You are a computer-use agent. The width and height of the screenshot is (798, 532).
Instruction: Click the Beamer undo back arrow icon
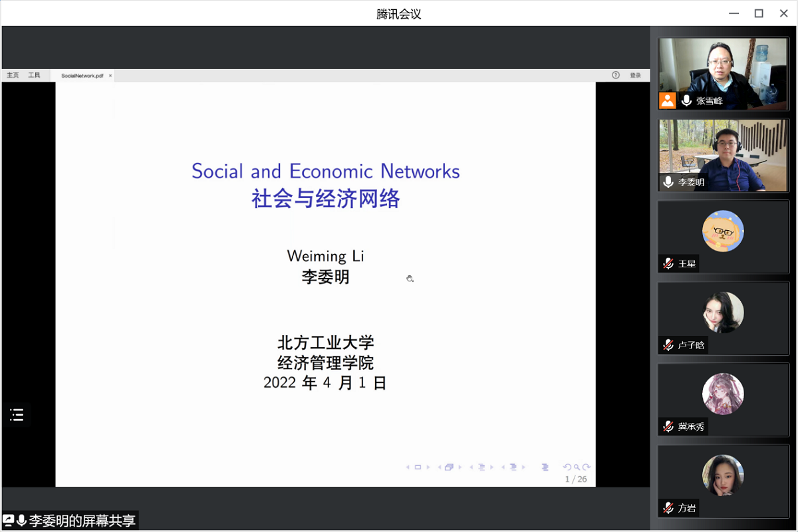pyautogui.click(x=567, y=467)
